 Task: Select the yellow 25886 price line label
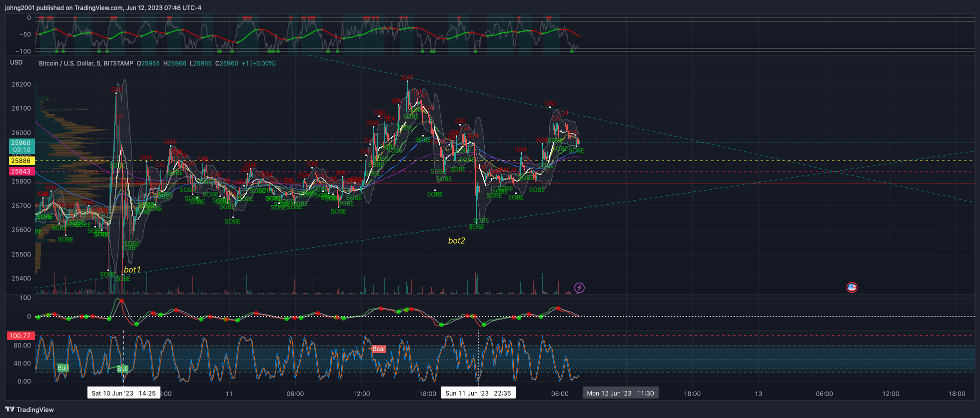pyautogui.click(x=21, y=161)
